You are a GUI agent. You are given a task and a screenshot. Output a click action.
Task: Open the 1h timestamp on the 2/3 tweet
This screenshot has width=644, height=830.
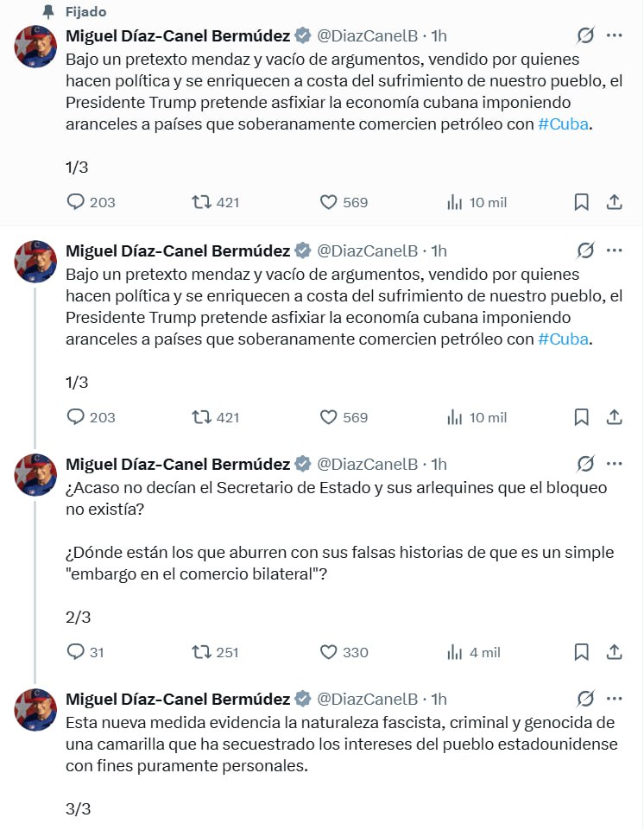439,465
